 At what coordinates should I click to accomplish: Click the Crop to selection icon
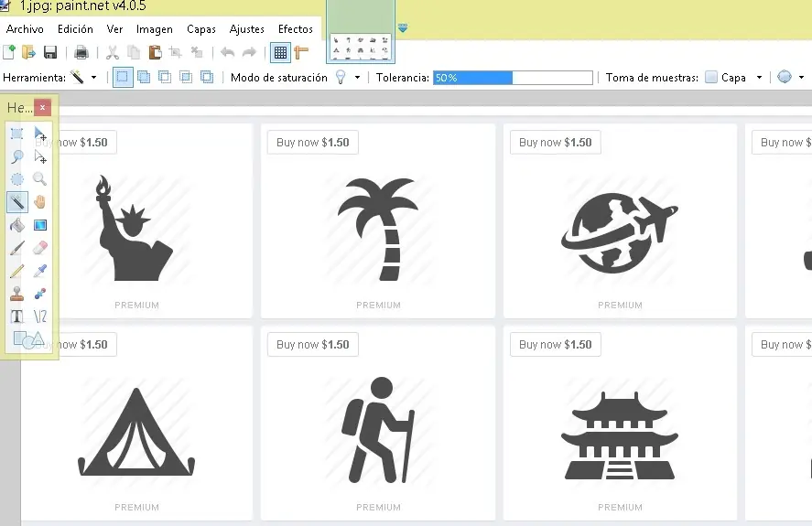click(176, 52)
